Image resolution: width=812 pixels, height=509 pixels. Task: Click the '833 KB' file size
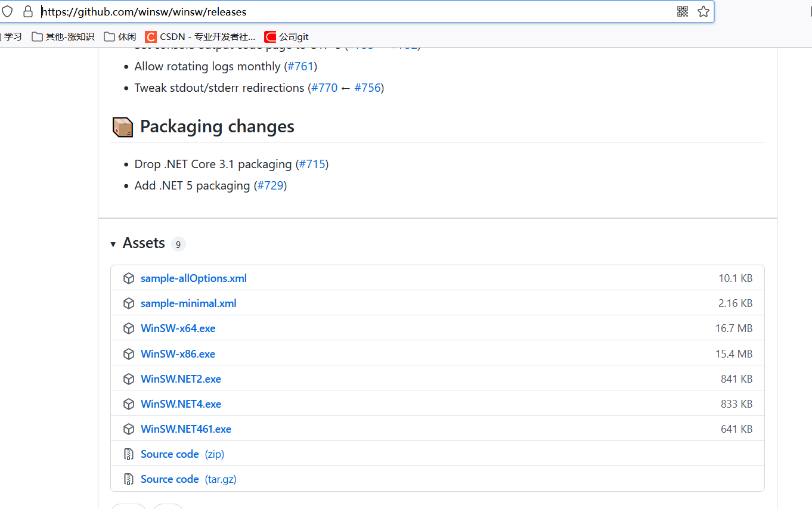(x=737, y=404)
